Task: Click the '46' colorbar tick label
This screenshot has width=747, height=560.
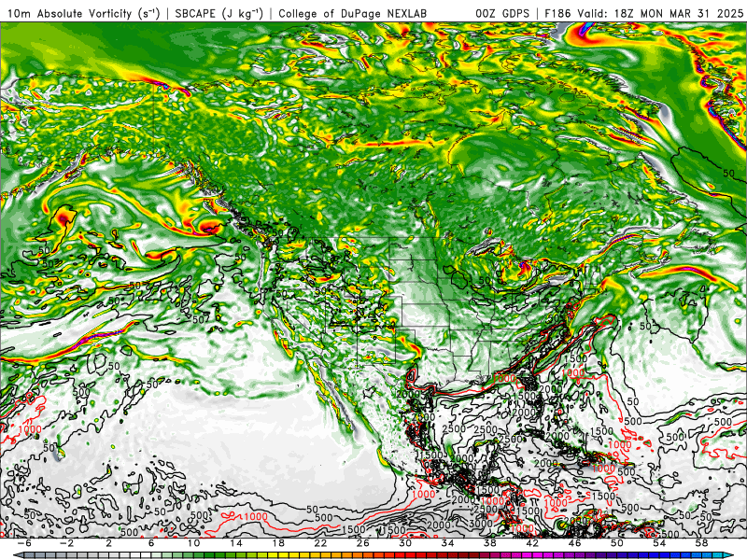Action: click(574, 543)
